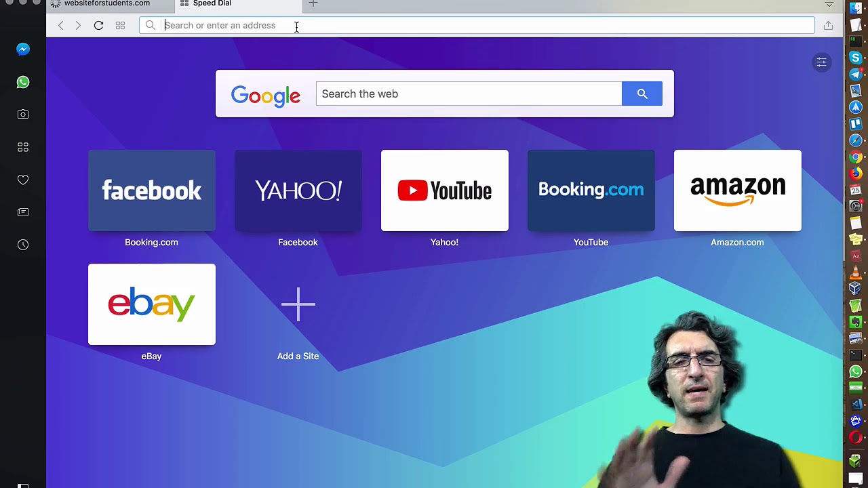868x488 pixels.
Task: Go back to the previous page
Action: 60,26
